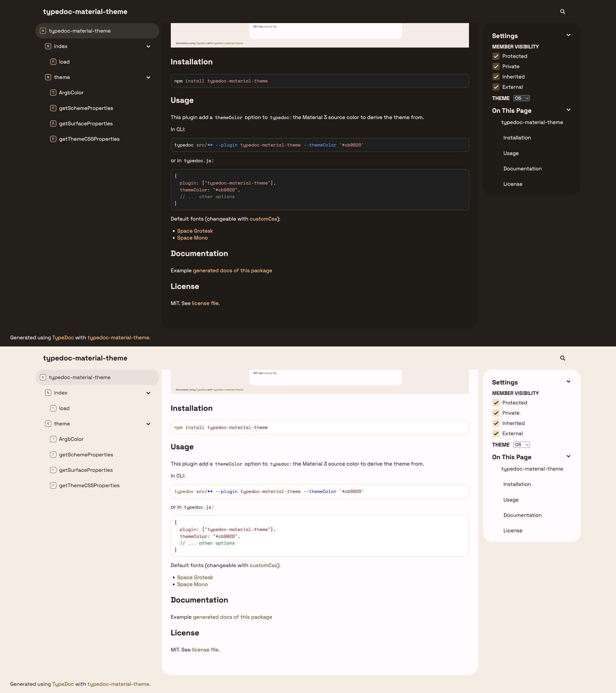Open the Space Grotesk link in light page
The height and width of the screenshot is (693, 616).
(195, 577)
